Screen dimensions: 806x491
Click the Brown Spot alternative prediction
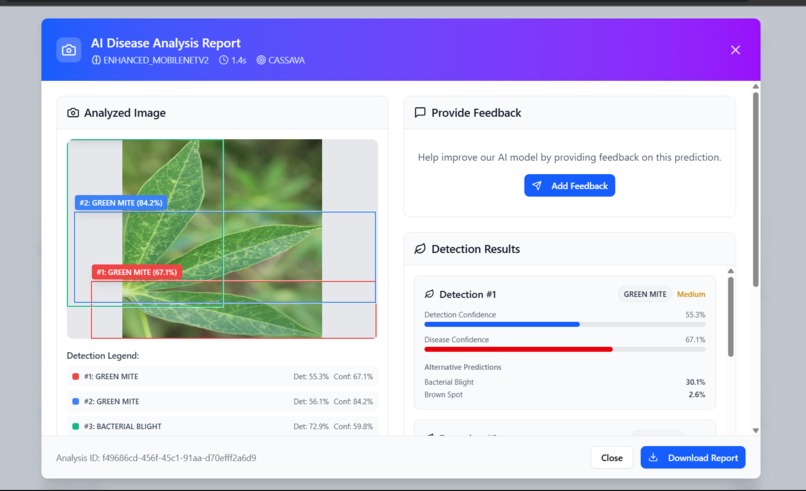pyautogui.click(x=443, y=394)
